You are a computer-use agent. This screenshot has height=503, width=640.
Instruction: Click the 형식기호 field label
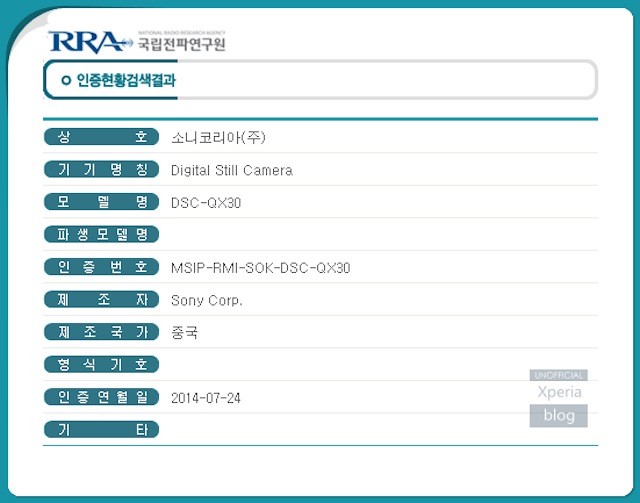point(101,365)
